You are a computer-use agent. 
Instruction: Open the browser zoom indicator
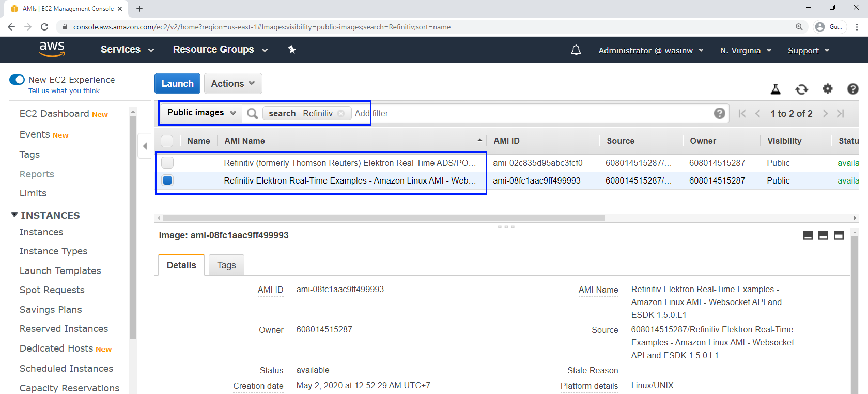click(x=799, y=27)
